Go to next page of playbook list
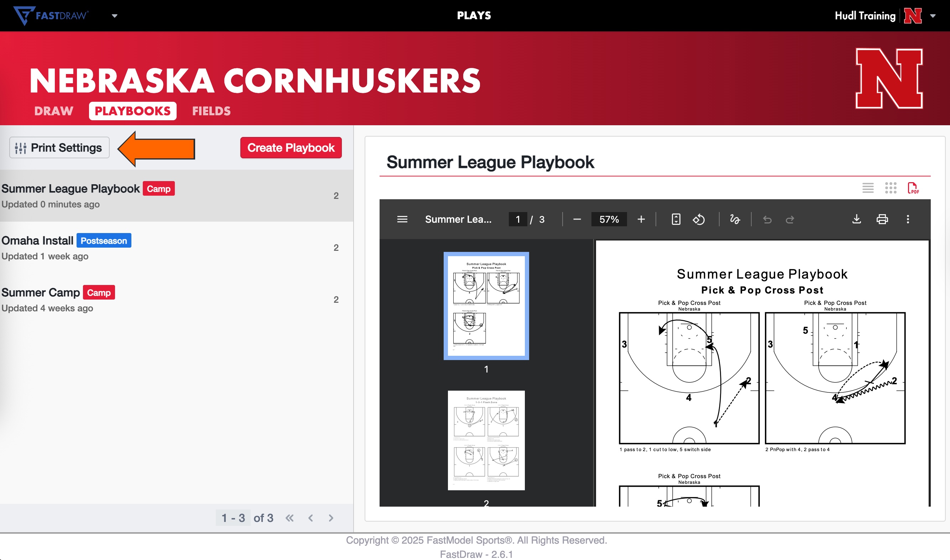Screen dimensions: 950x560 331,518
